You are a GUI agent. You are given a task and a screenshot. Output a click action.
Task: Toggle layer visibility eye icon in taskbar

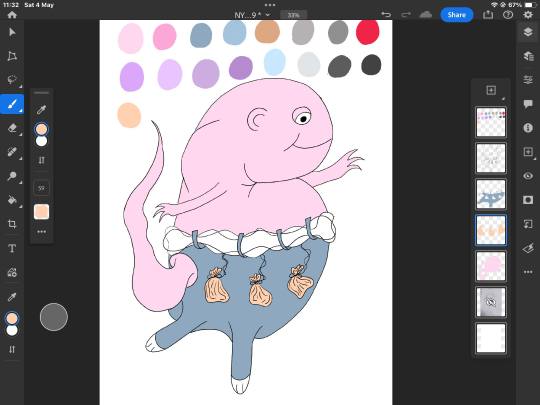tap(528, 176)
